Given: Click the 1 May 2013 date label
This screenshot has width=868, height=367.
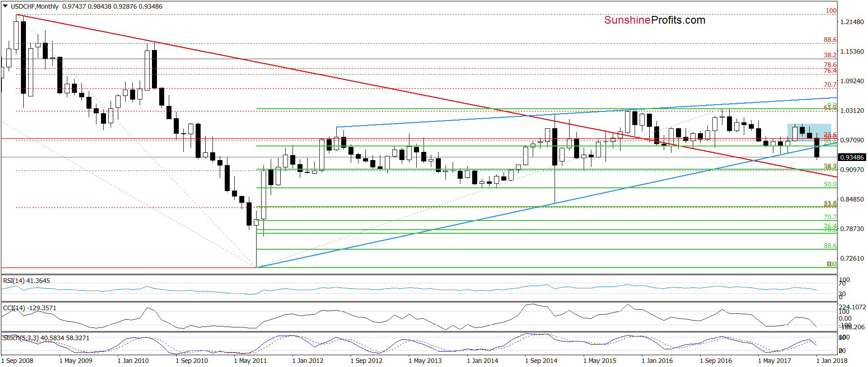Looking at the screenshot, I should [x=425, y=361].
